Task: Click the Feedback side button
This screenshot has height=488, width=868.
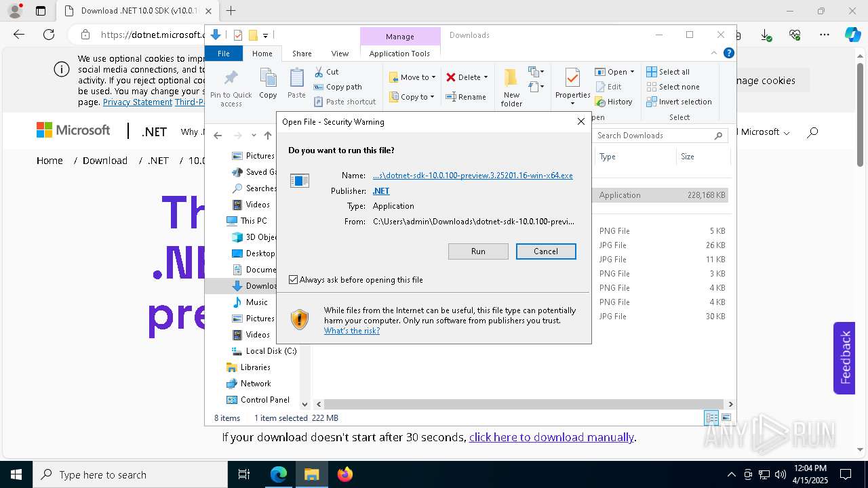Action: 844,358
